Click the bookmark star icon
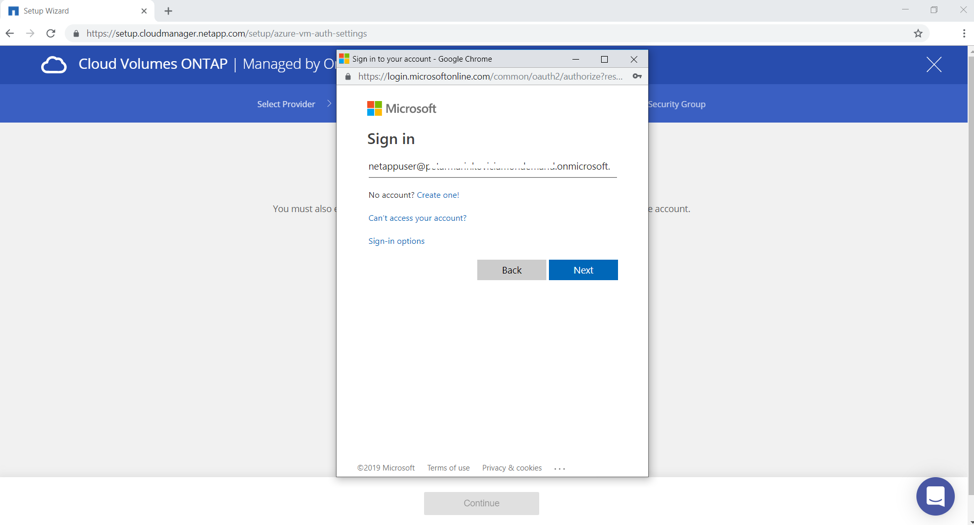 coord(918,33)
